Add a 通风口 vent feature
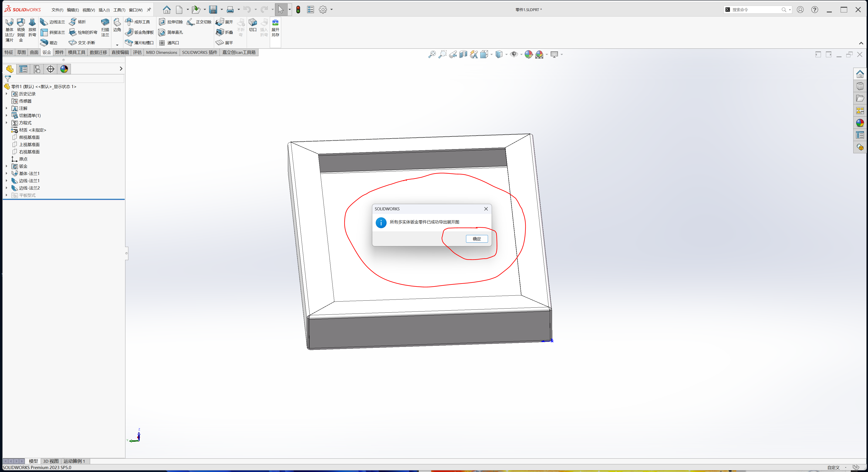868x472 pixels. tap(169, 43)
